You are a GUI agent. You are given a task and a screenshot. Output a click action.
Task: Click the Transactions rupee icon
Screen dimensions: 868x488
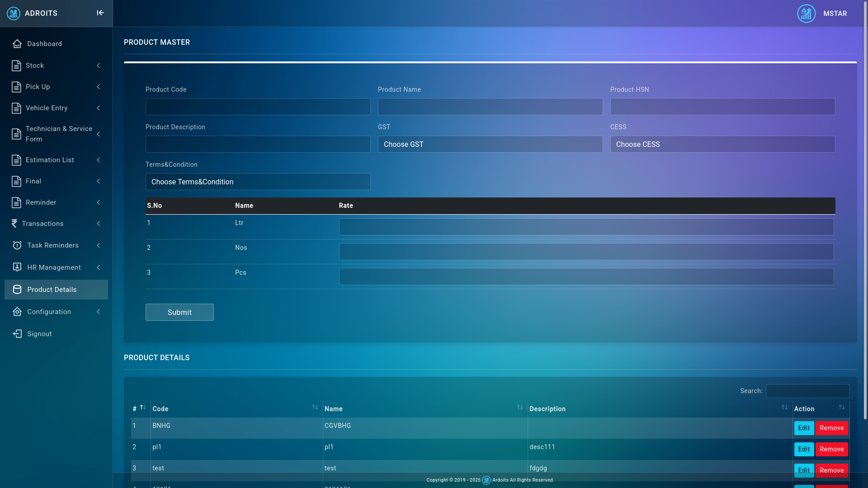point(14,224)
